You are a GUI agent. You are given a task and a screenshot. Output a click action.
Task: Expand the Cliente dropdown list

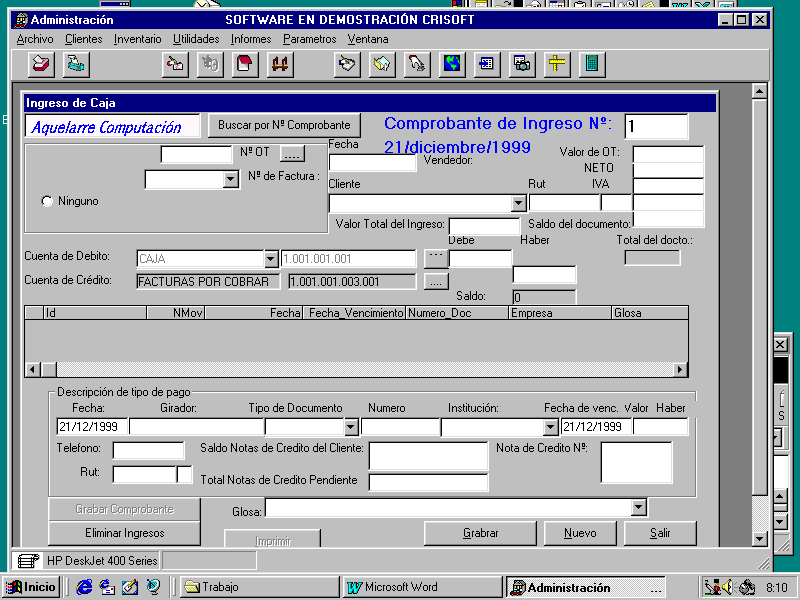[518, 203]
